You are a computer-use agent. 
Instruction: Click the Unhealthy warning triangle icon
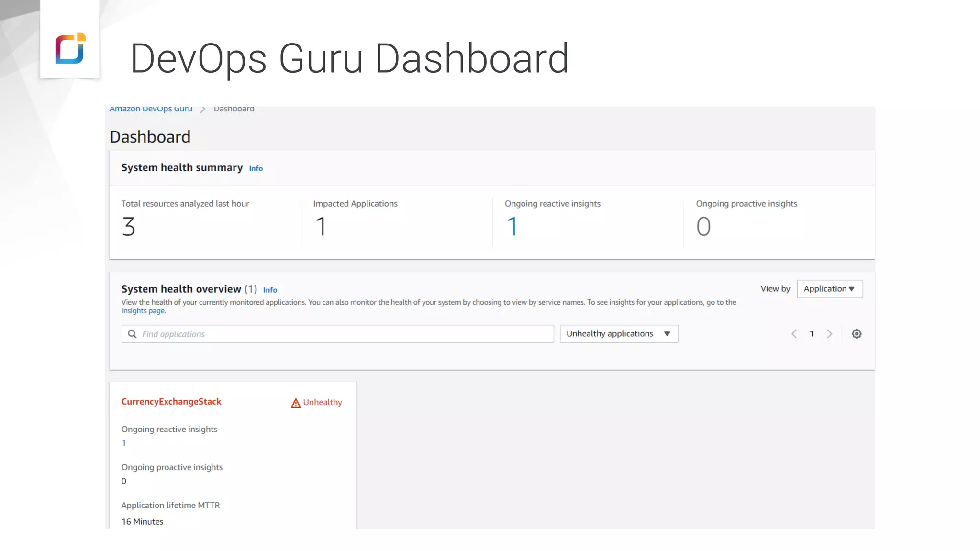point(296,403)
